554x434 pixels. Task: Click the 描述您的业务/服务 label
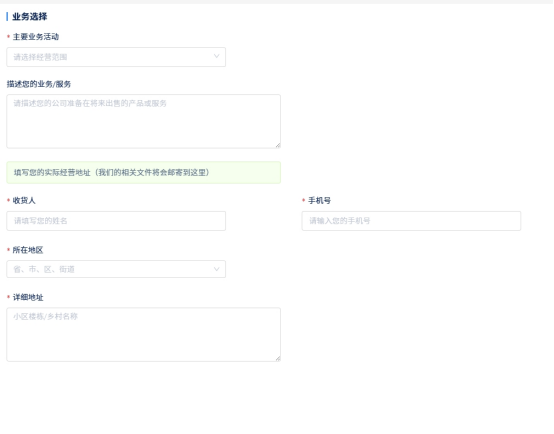(39, 84)
